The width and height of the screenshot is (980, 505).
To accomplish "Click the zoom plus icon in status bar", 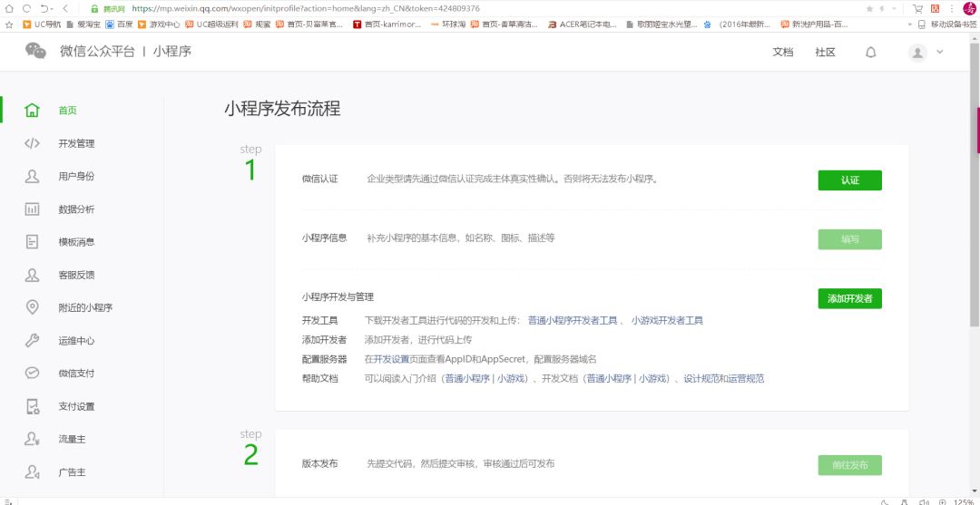I will coord(942,501).
